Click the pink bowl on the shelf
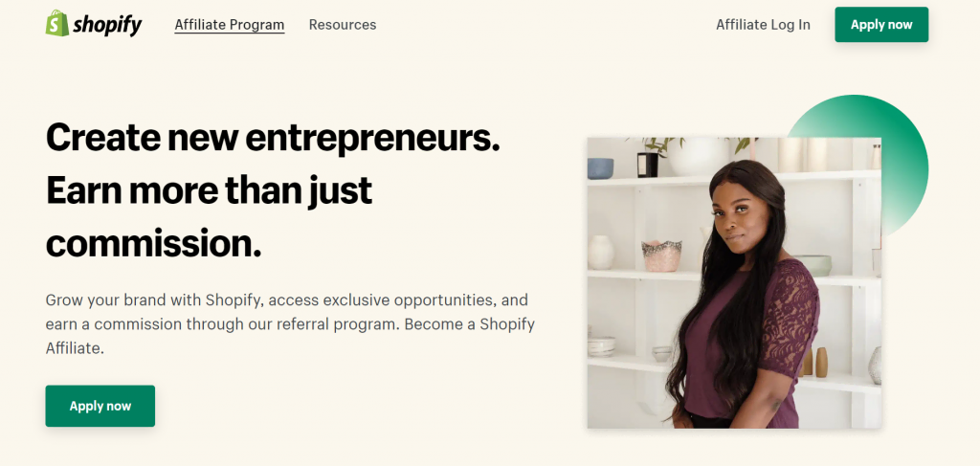This screenshot has width=980, height=466. [x=661, y=255]
